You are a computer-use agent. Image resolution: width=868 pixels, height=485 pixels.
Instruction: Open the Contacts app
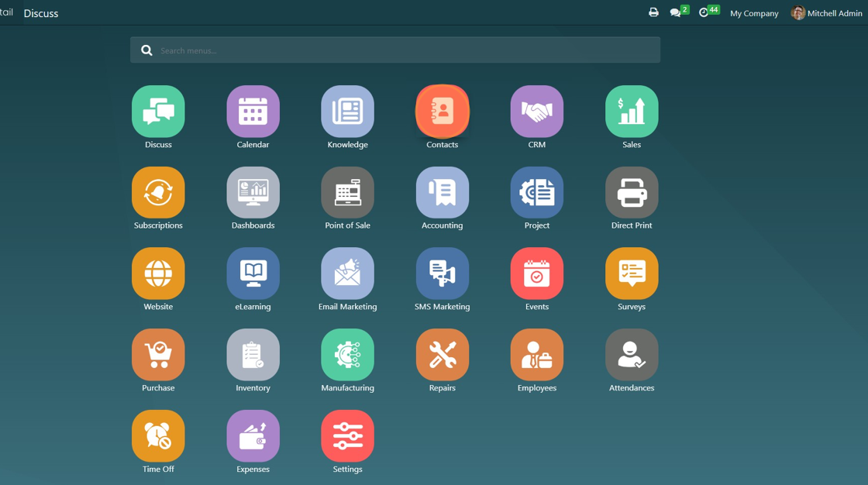443,112
